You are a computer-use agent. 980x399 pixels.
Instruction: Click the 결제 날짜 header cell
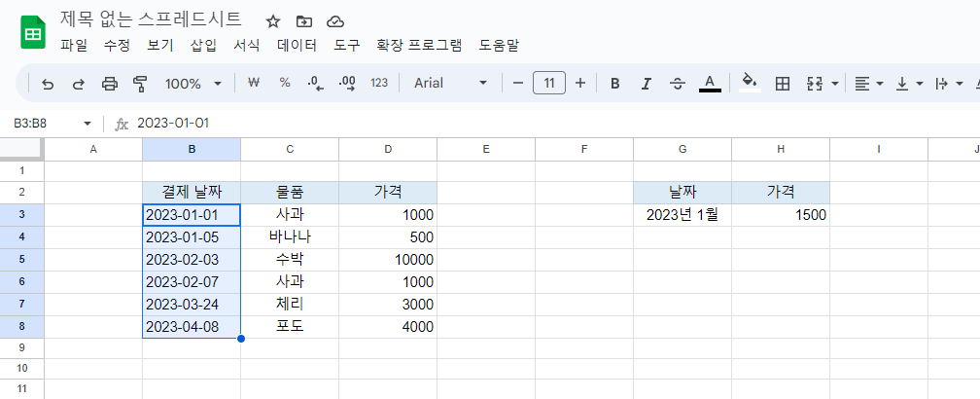(192, 192)
